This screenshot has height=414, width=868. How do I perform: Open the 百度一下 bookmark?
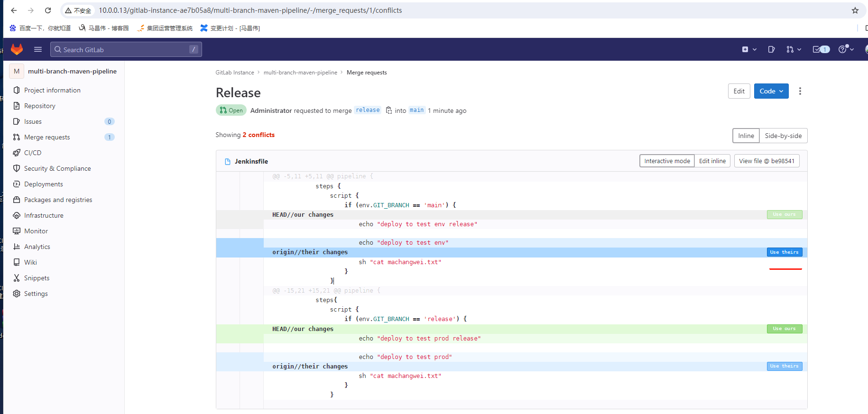tap(40, 28)
